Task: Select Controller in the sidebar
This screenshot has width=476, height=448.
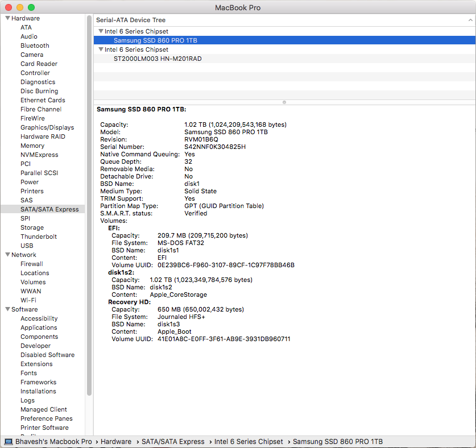Action: point(35,73)
